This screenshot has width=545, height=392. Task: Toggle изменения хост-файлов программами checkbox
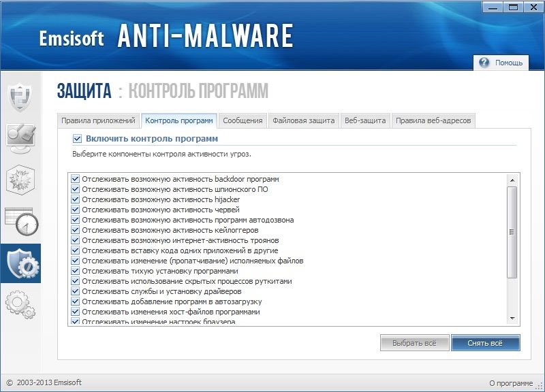click(75, 312)
